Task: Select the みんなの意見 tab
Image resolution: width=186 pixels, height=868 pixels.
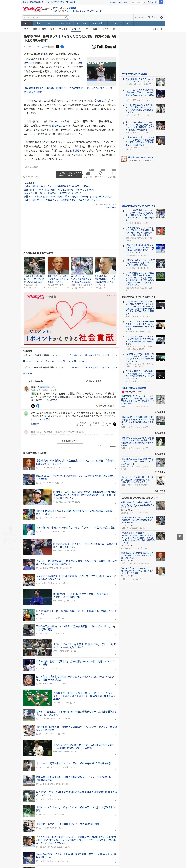Action: pos(99,23)
